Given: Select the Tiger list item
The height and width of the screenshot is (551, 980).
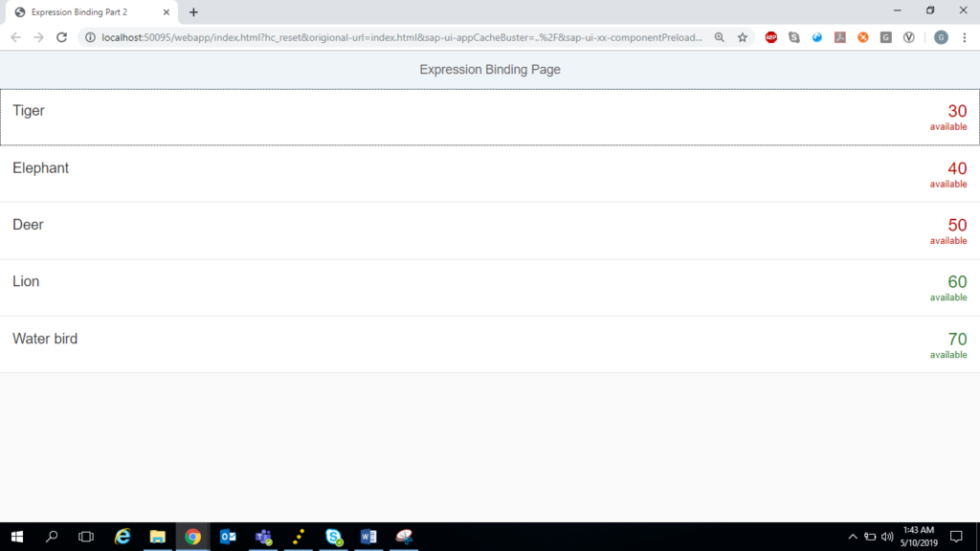Looking at the screenshot, I should point(490,117).
